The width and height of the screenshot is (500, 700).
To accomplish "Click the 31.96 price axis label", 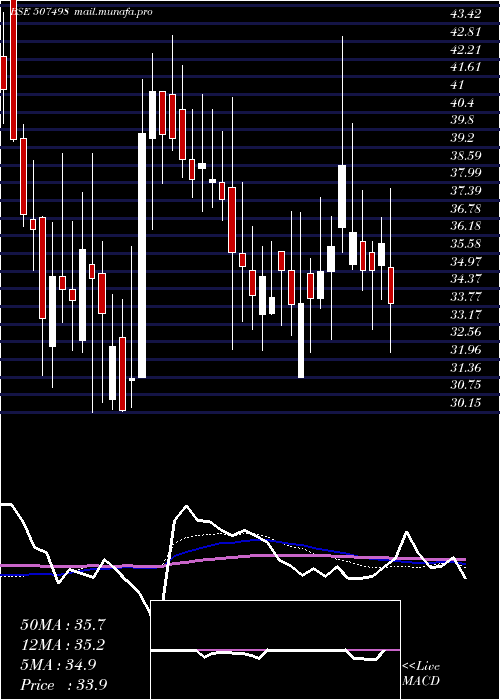I will point(466,350).
